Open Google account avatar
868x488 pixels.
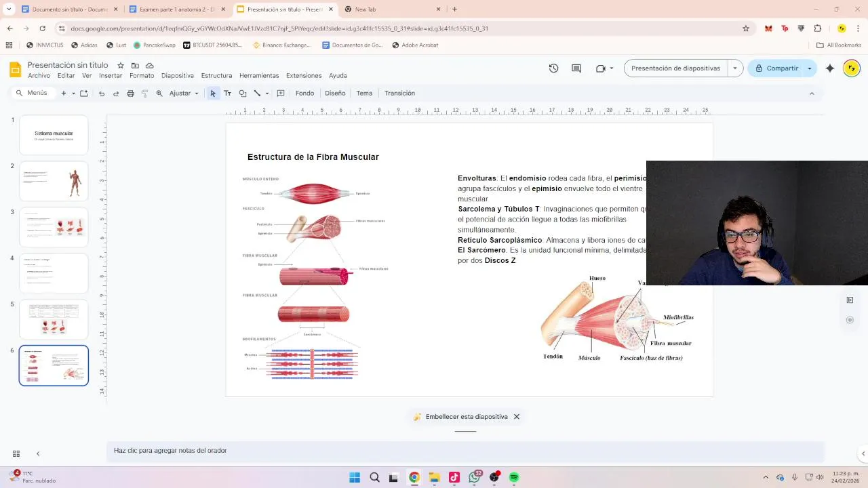pos(851,68)
